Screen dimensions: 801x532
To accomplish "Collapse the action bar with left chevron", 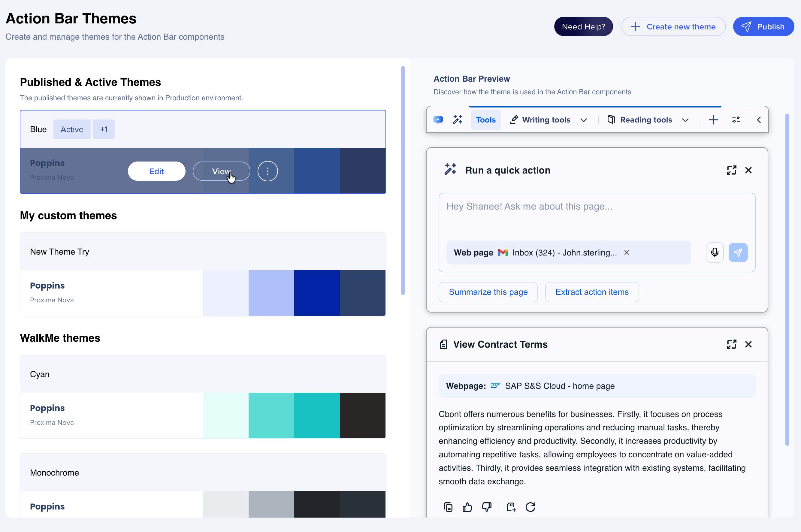I will pos(759,119).
